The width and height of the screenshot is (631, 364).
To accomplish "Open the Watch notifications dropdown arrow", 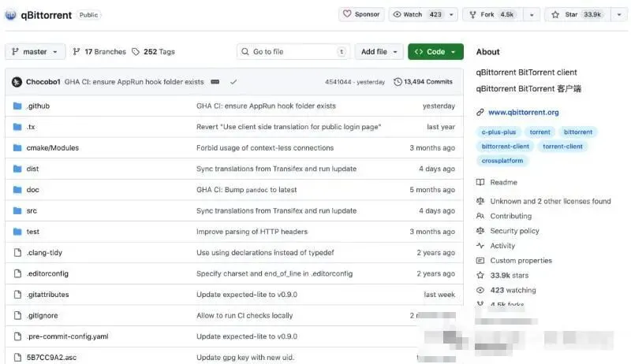I will pos(451,14).
